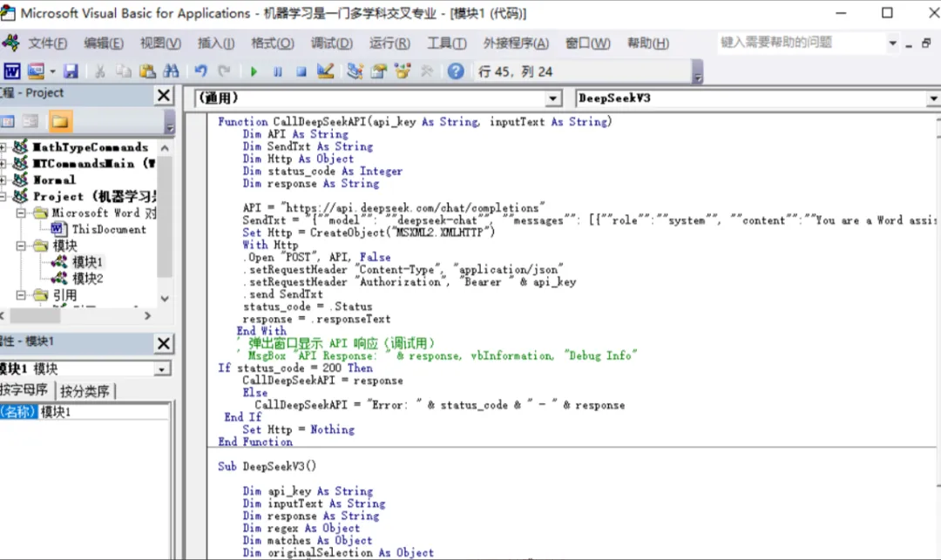Open Properties Window toolbar icon
This screenshot has width=941, height=560.
pos(379,71)
